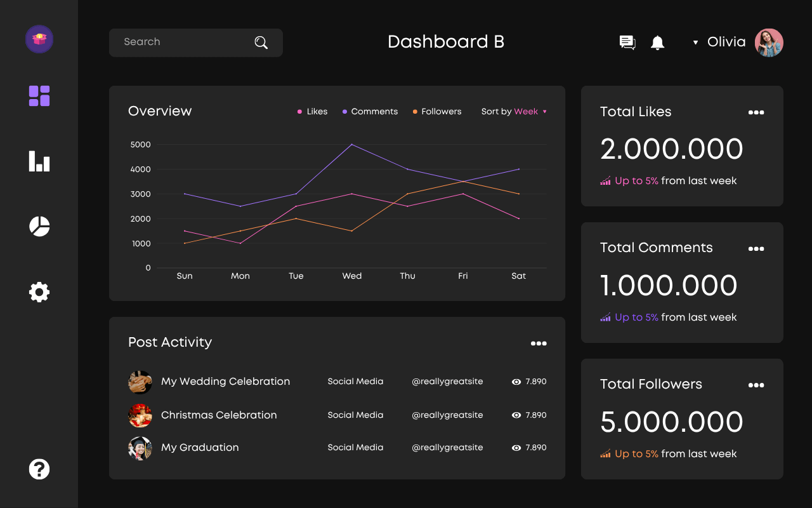Click the help question mark icon
Image resolution: width=812 pixels, height=508 pixels.
pos(39,469)
